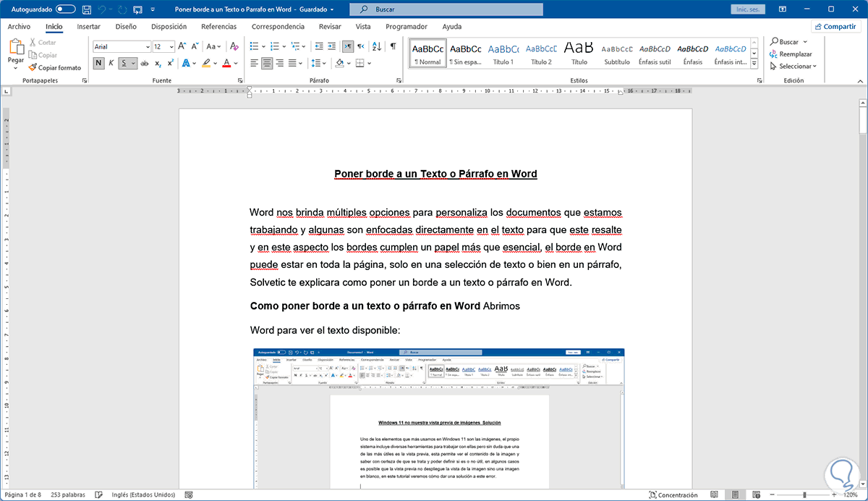Open the font color red swatch
The height and width of the screenshot is (501, 868).
click(226, 64)
